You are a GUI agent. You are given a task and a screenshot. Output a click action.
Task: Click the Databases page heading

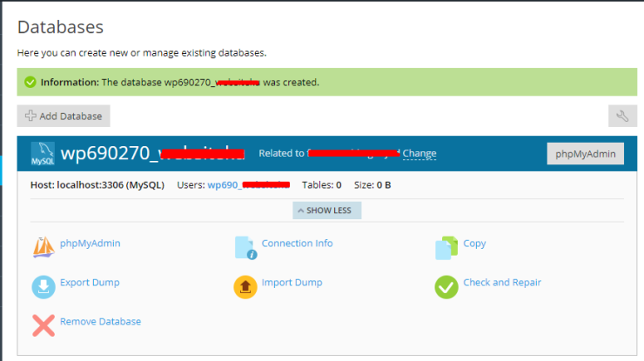click(60, 27)
